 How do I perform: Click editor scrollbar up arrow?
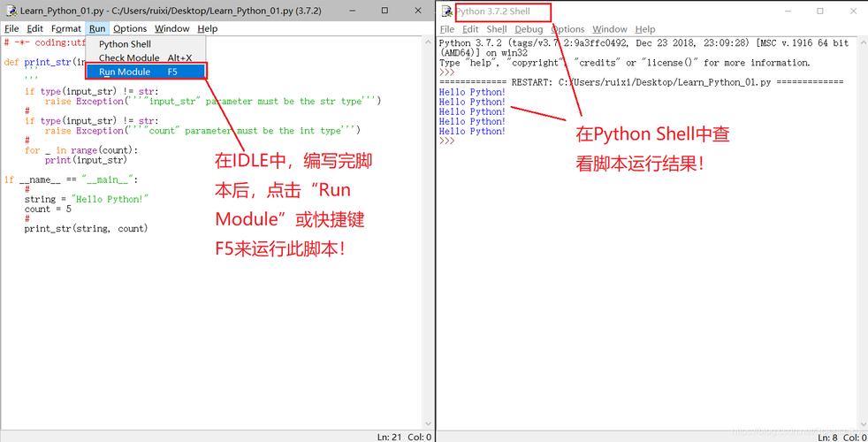tap(428, 42)
